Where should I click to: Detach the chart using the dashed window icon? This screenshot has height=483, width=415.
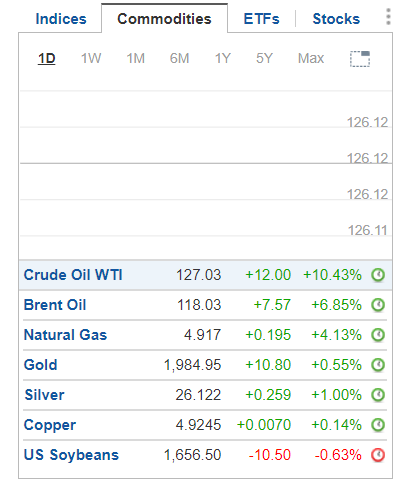coord(360,59)
